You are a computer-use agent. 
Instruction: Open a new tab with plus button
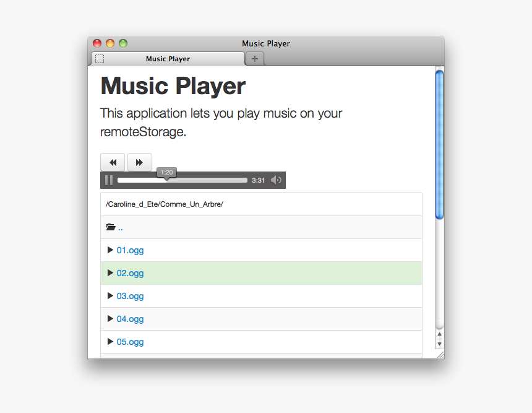click(255, 59)
